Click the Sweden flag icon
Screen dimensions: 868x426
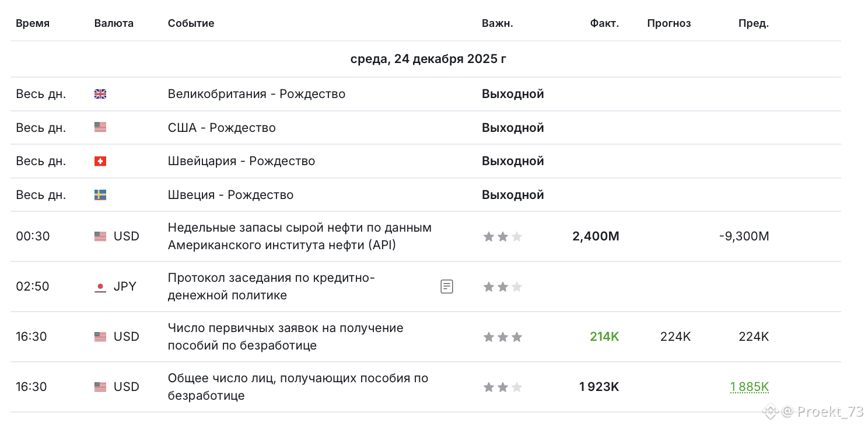pos(100,195)
